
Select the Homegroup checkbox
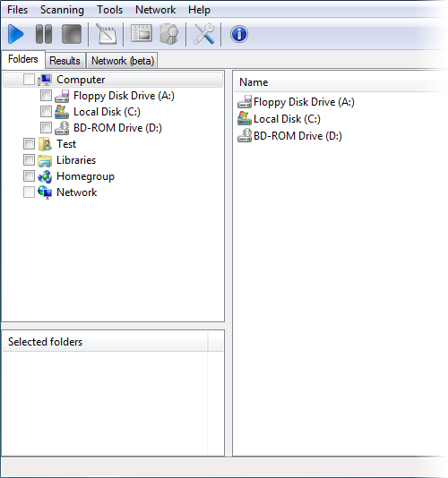click(29, 176)
